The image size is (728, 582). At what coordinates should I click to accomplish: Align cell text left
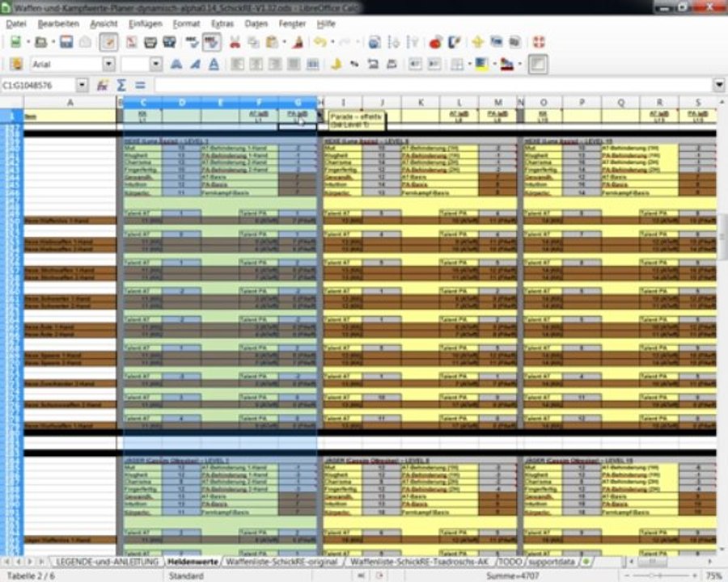[x=237, y=64]
